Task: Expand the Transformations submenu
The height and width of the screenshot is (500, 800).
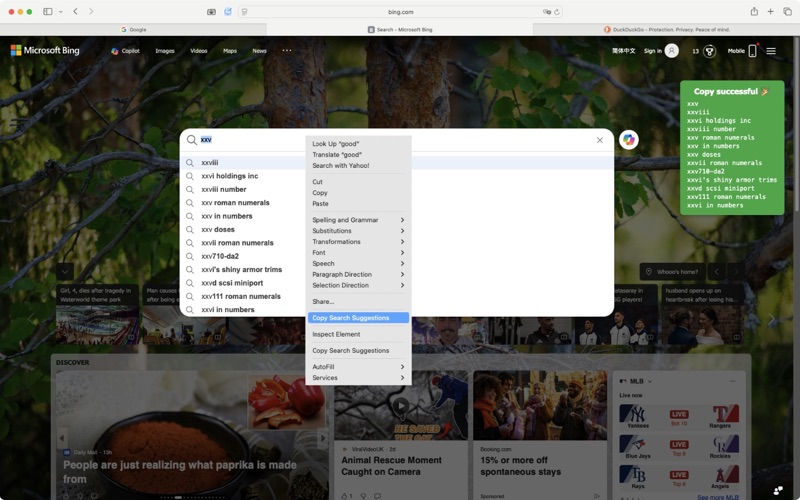Action: pyautogui.click(x=358, y=242)
